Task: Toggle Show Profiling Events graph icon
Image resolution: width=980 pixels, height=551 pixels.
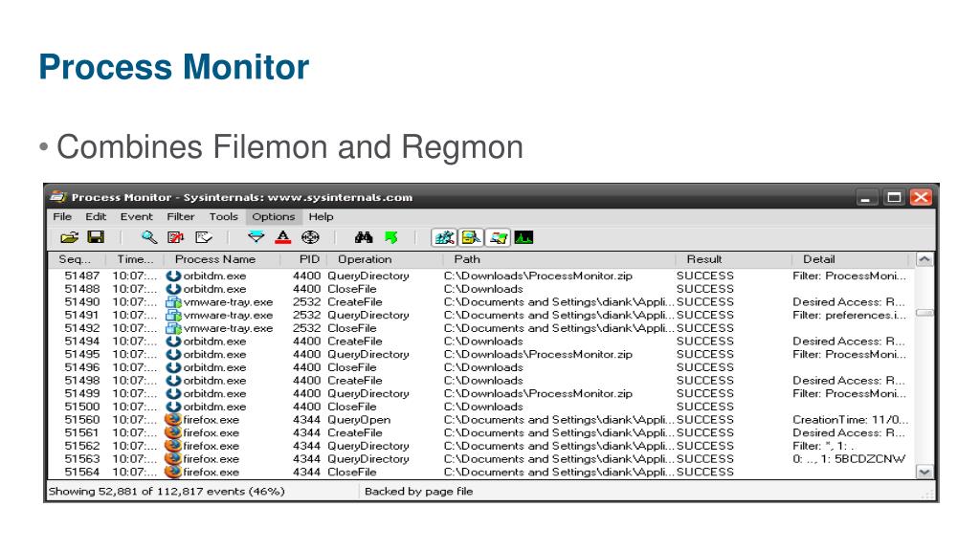Action: 523,237
